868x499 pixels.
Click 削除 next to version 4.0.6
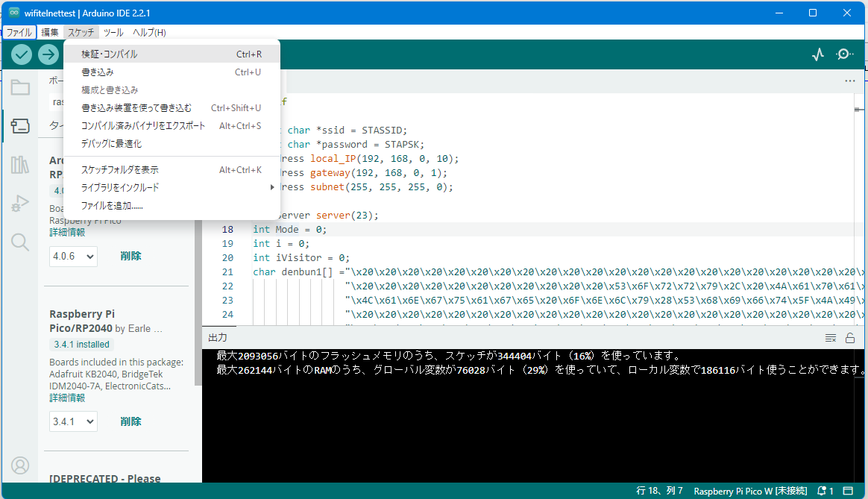130,257
